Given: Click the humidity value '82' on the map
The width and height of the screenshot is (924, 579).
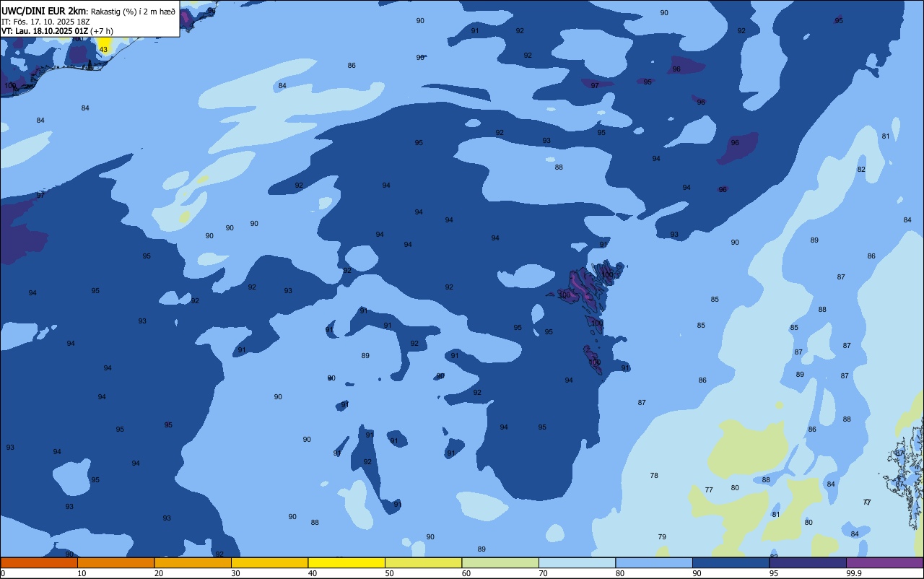Looking at the screenshot, I should coord(861,169).
